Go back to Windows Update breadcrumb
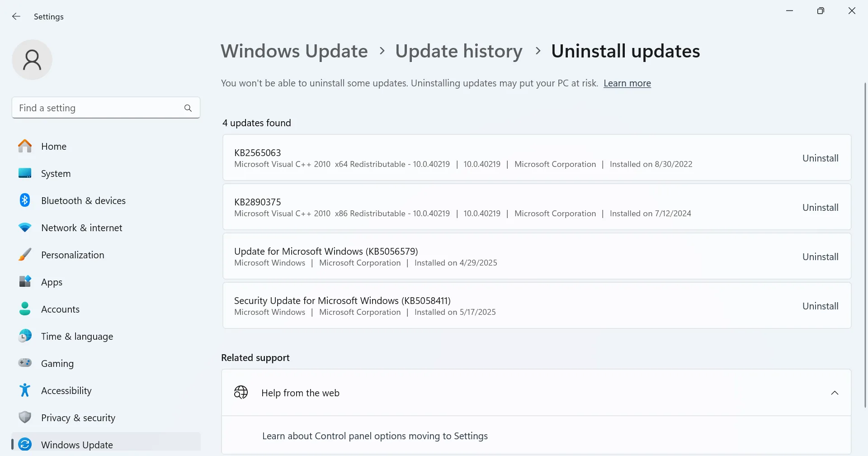868x456 pixels. coord(294,51)
